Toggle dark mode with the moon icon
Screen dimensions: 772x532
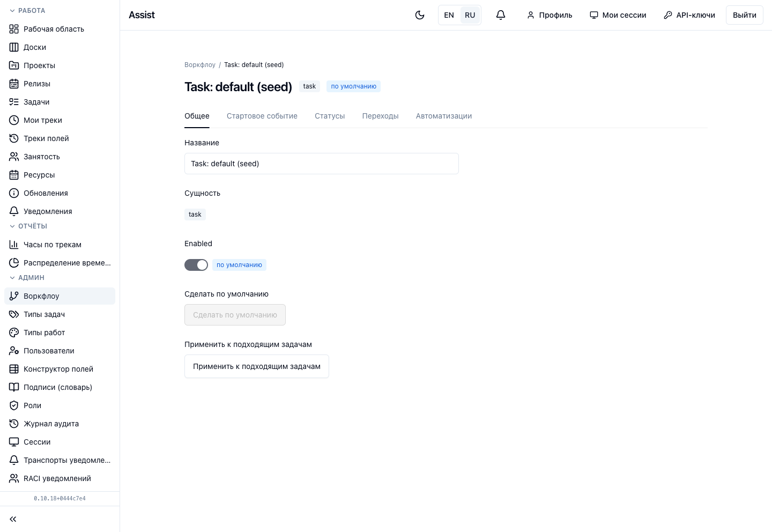[420, 15]
